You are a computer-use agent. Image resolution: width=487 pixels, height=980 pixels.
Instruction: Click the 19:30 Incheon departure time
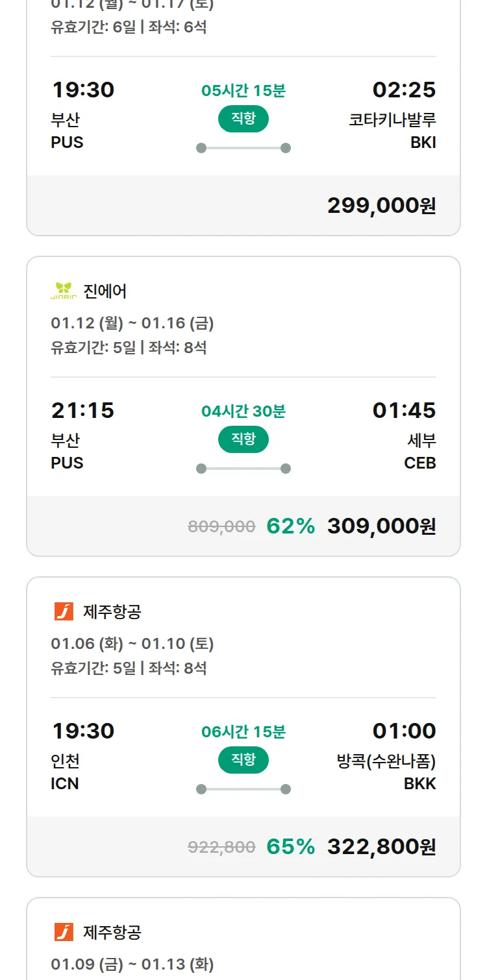(x=82, y=731)
